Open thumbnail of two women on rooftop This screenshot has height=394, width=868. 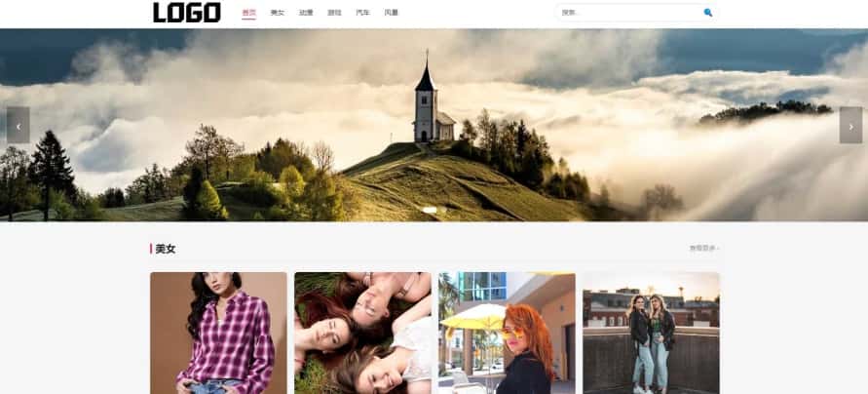[651, 333]
